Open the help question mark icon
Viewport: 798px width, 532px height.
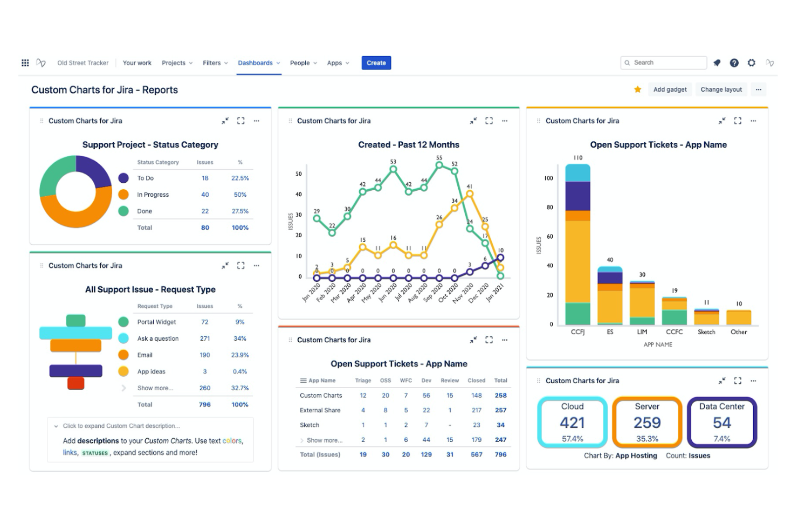pyautogui.click(x=734, y=63)
